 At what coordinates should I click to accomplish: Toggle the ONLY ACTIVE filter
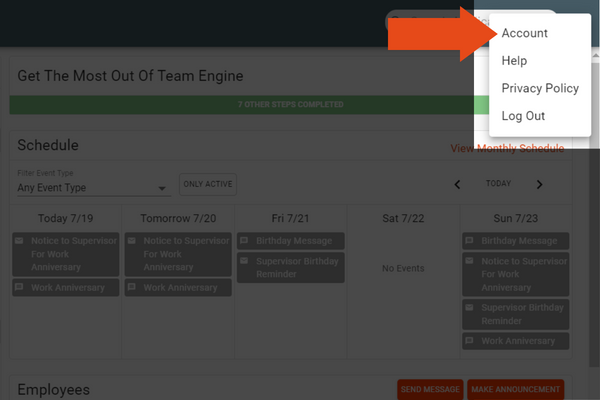[208, 184]
